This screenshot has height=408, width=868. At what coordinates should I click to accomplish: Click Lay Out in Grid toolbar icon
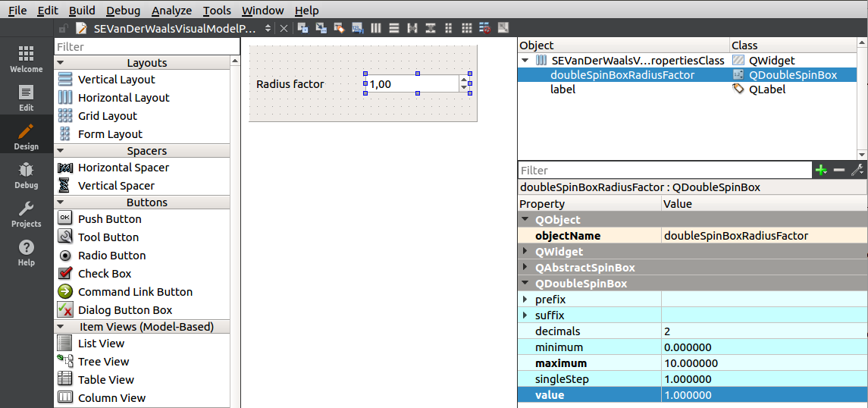pos(467,28)
